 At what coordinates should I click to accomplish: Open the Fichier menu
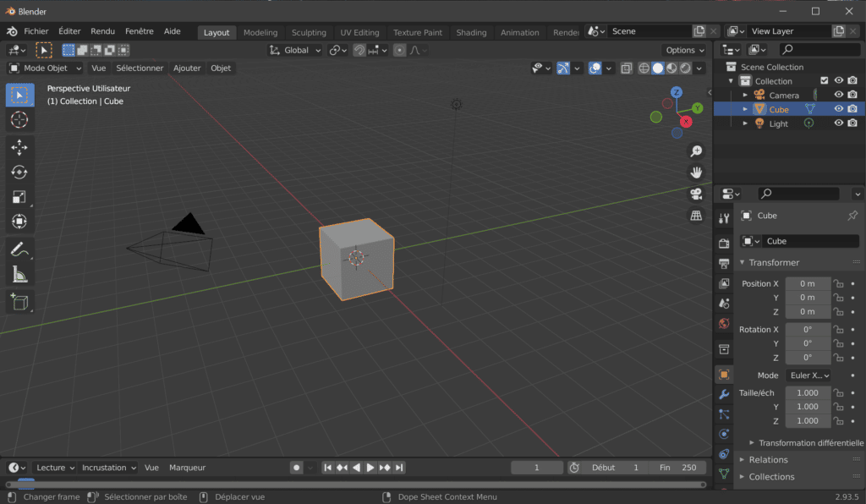[36, 31]
